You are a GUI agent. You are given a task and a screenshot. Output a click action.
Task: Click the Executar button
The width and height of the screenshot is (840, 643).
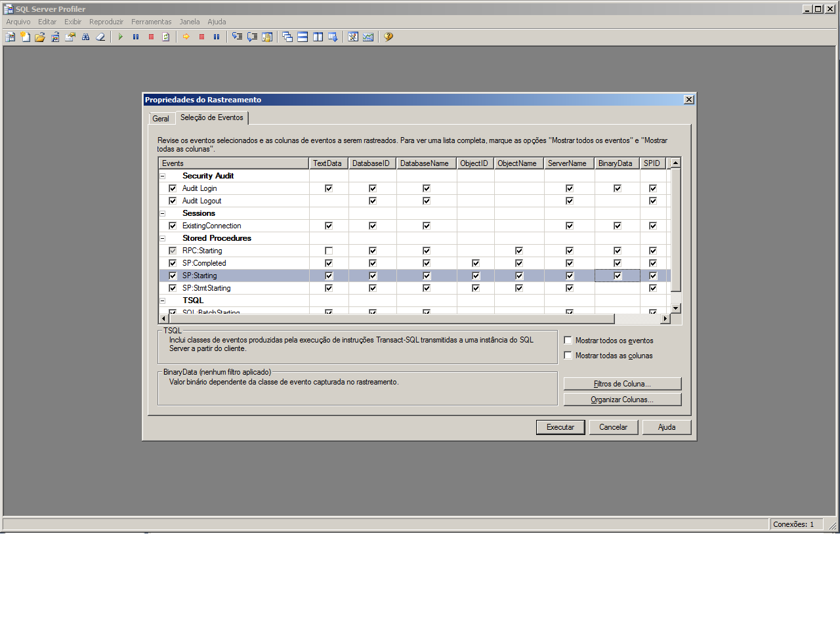click(x=560, y=427)
